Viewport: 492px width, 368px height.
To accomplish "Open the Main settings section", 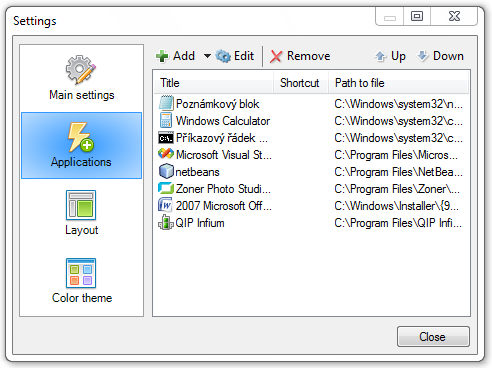I will pyautogui.click(x=81, y=78).
